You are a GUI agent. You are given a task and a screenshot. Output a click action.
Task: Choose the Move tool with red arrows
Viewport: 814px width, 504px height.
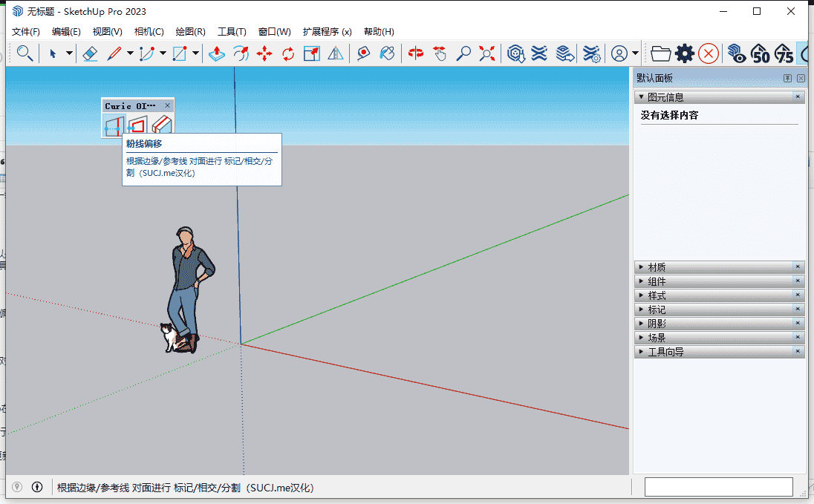click(264, 53)
